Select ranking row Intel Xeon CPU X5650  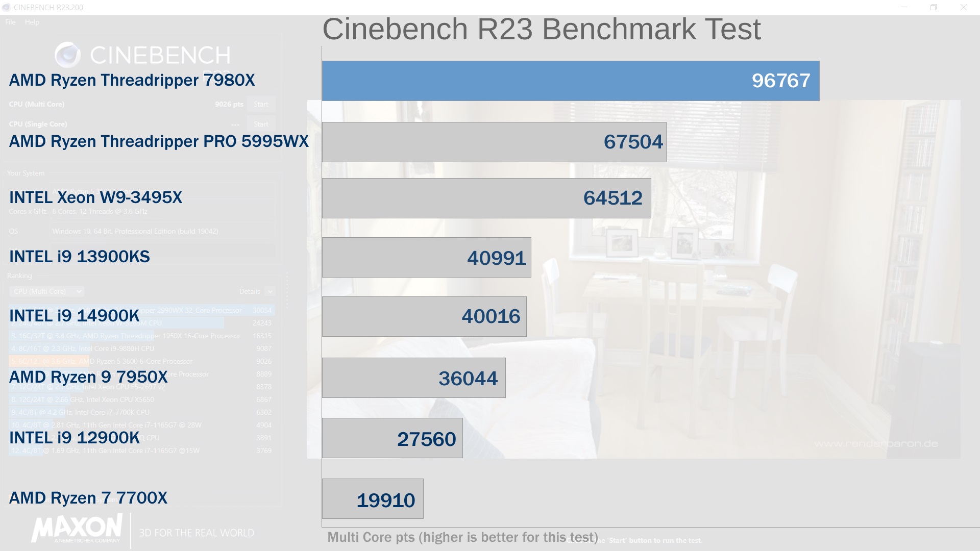coord(142,399)
